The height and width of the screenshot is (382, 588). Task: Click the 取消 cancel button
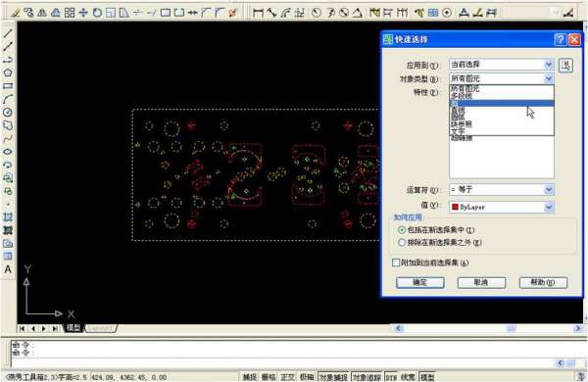pos(481,282)
